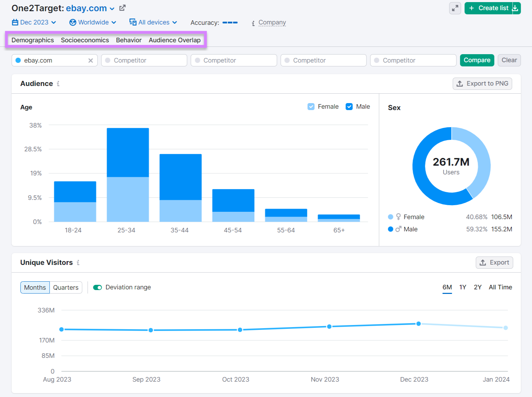Open the Company link near Accuracy
Screen dimensions: 532x397
click(x=272, y=22)
